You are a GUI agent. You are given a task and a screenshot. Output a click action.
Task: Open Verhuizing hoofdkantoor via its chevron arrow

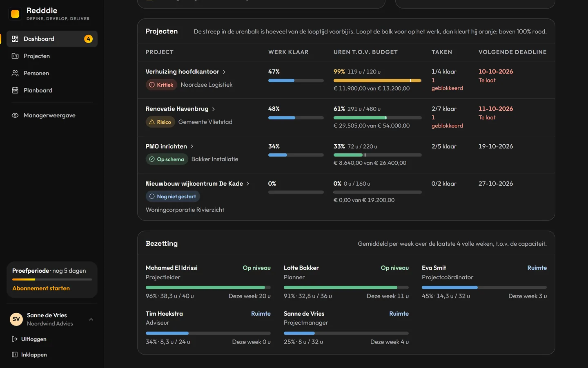point(224,72)
